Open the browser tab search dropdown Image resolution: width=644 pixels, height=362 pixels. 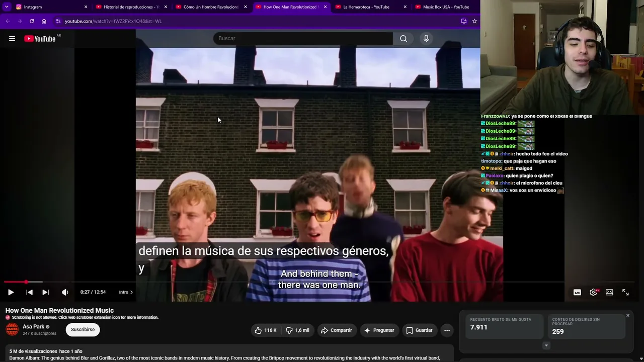click(7, 7)
